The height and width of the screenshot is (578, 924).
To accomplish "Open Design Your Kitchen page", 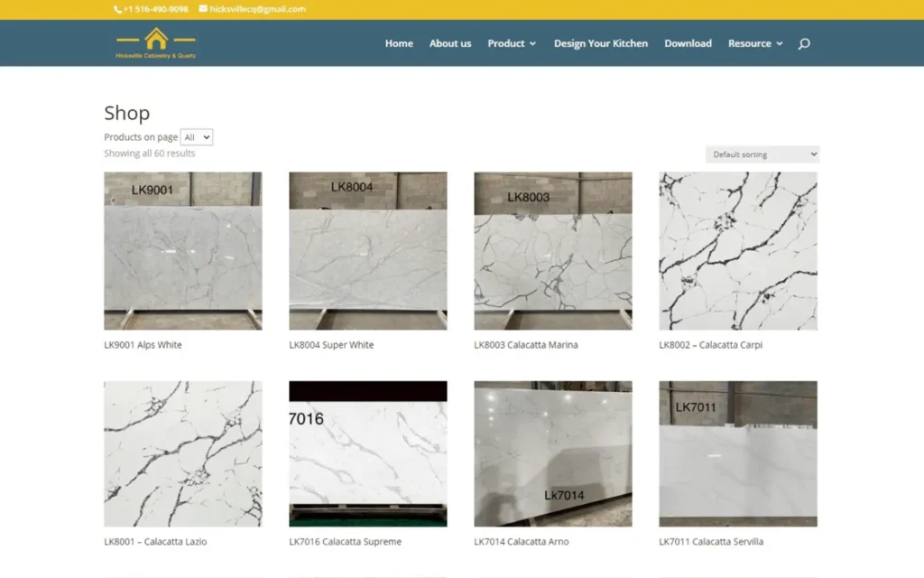I will [600, 43].
